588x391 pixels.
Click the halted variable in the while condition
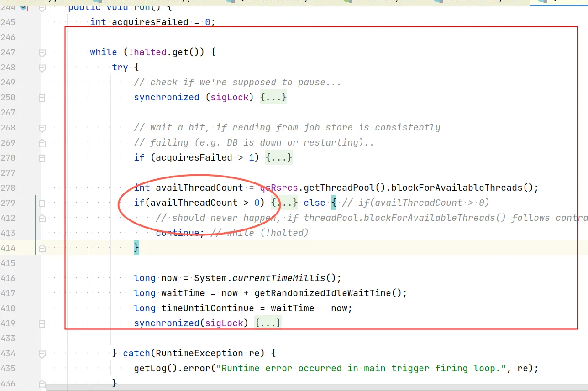pos(150,52)
